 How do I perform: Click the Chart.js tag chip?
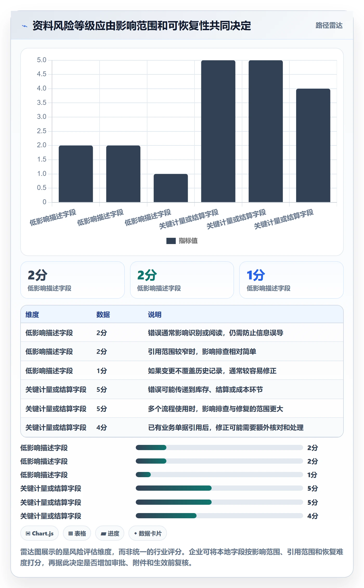tap(40, 533)
